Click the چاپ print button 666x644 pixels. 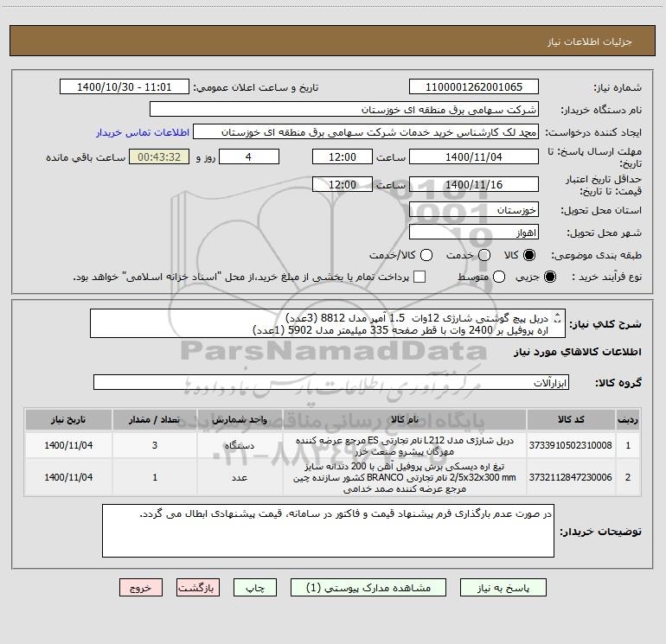coord(255,588)
